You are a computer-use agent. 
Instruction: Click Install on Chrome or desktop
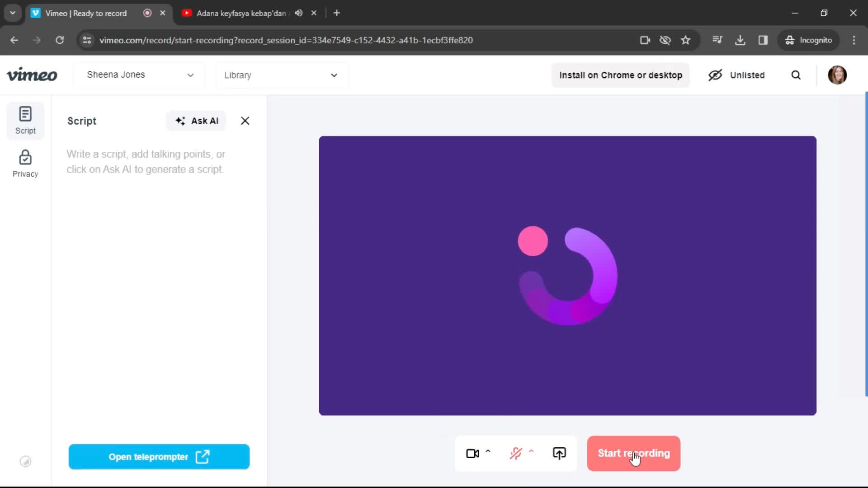(620, 75)
